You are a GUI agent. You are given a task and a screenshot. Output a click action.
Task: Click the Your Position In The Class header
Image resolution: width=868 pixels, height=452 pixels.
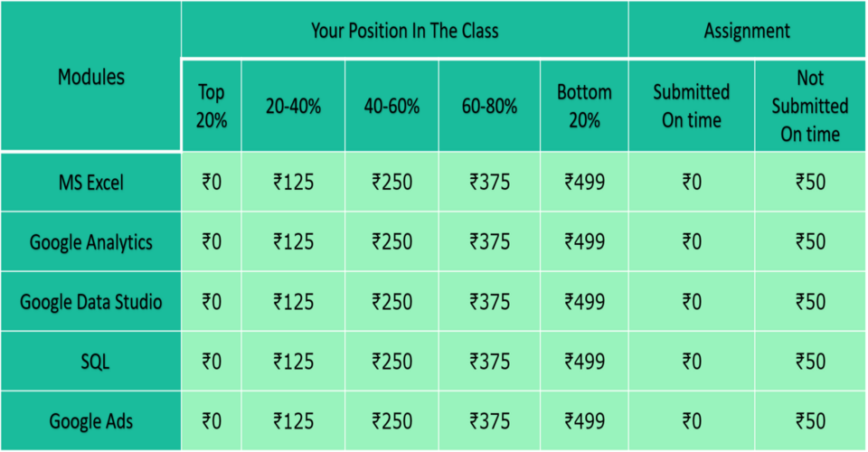point(405,30)
